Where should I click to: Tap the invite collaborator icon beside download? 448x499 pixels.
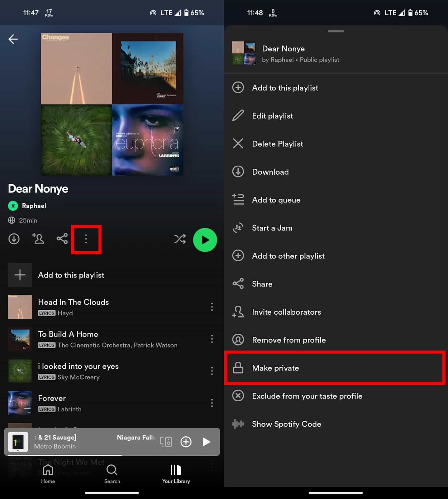coord(38,239)
